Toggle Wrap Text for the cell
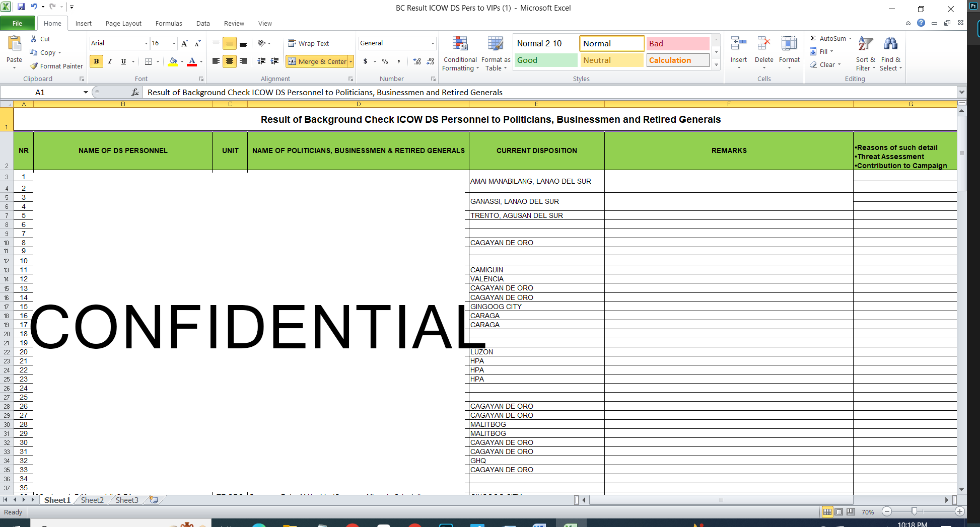The width and height of the screenshot is (980, 527). click(308, 43)
